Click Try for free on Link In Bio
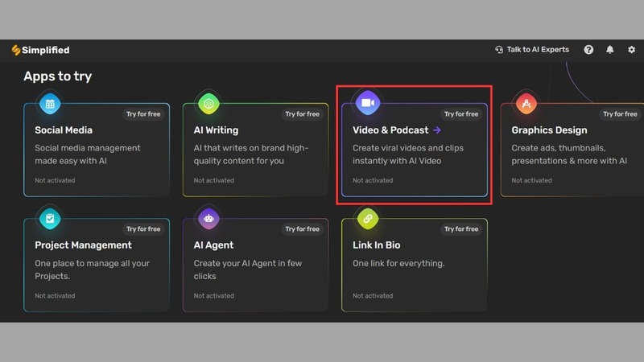 [x=461, y=229]
